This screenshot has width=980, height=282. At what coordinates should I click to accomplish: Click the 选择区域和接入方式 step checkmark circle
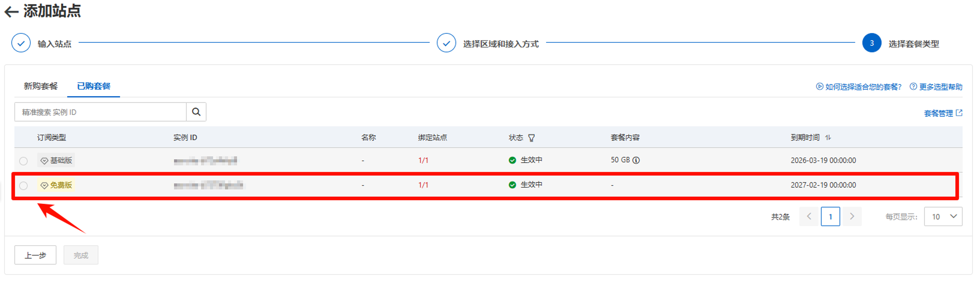[x=446, y=43]
